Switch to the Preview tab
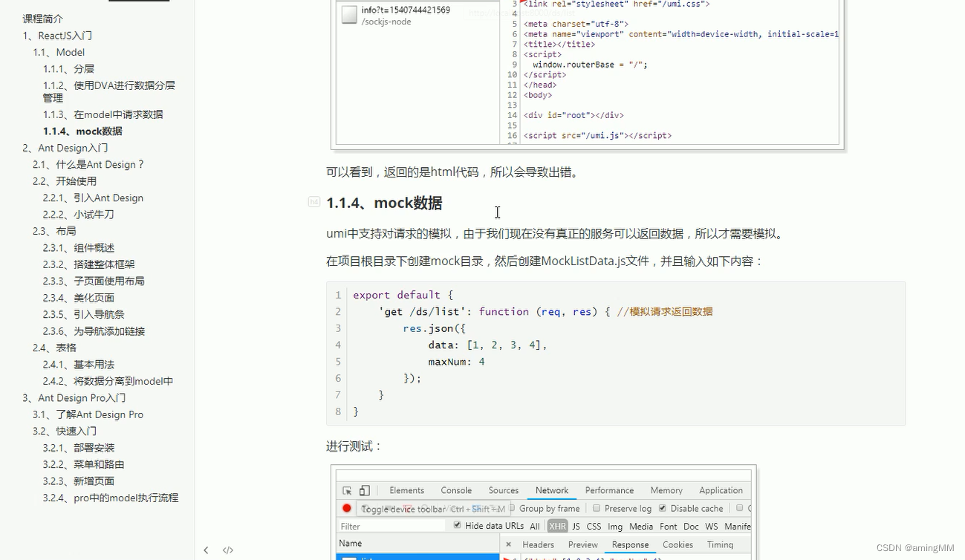The height and width of the screenshot is (560, 965). [583, 544]
